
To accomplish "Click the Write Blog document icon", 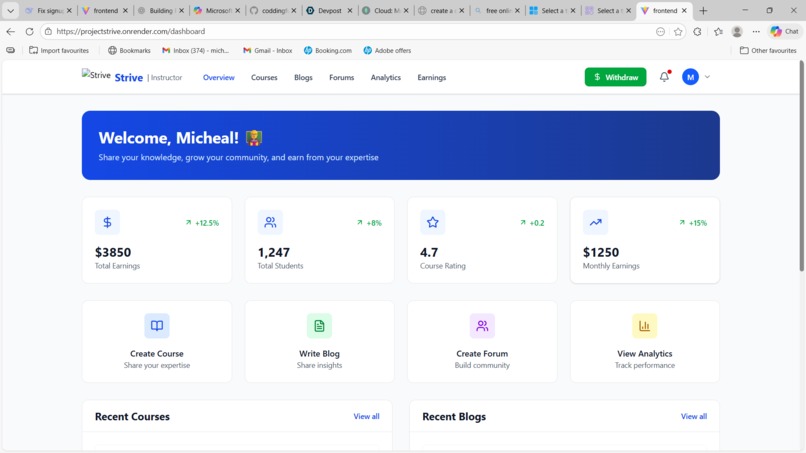I will (x=319, y=325).
